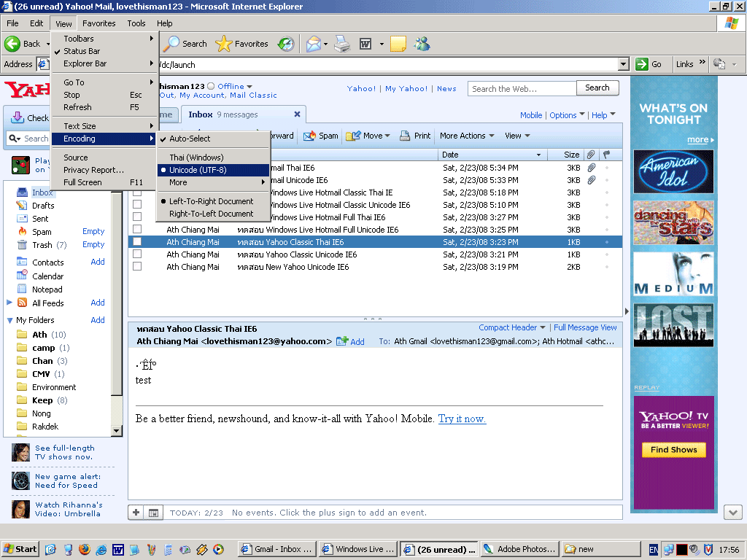The height and width of the screenshot is (560, 747).
Task: Click the Spam flame icon in sidebar
Action: pos(22,231)
